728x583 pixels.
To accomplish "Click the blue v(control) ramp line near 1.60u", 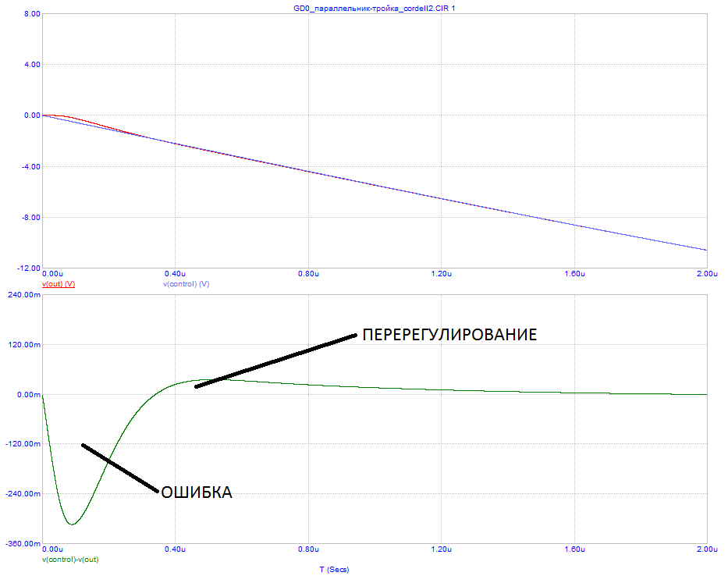I will [575, 226].
